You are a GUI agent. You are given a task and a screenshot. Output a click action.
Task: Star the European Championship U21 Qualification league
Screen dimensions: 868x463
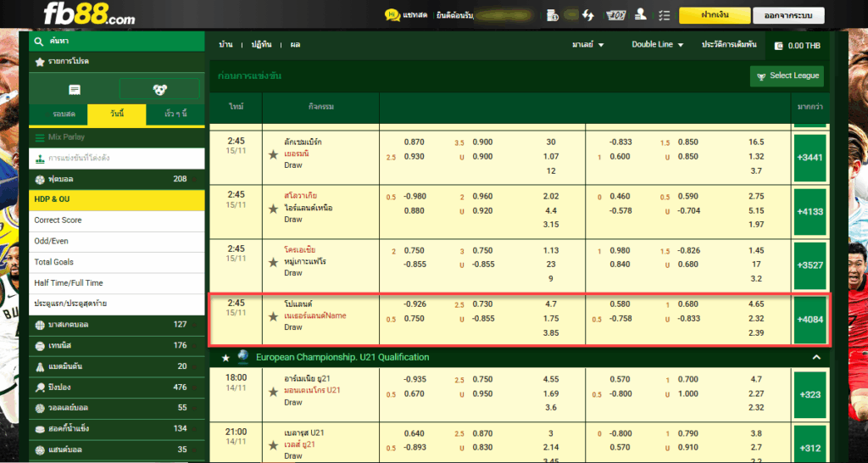pyautogui.click(x=225, y=358)
